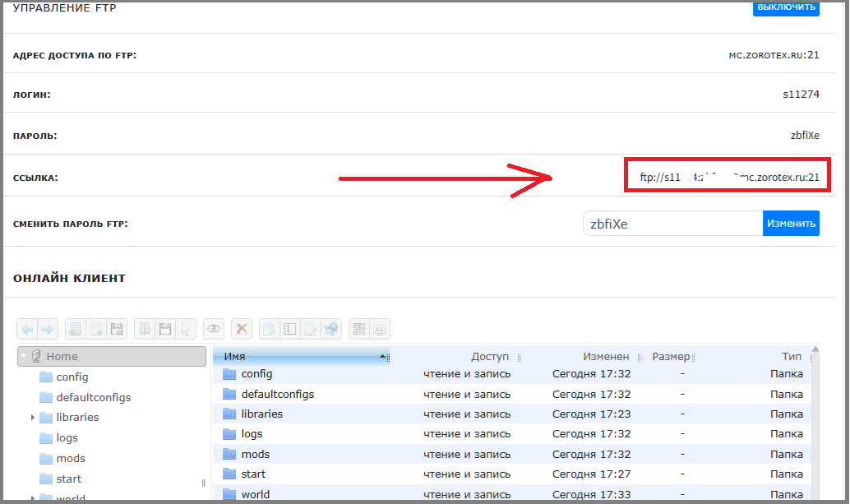Image resolution: width=850 pixels, height=504 pixels.
Task: Select the libraries row in file list
Action: [x=512, y=414]
